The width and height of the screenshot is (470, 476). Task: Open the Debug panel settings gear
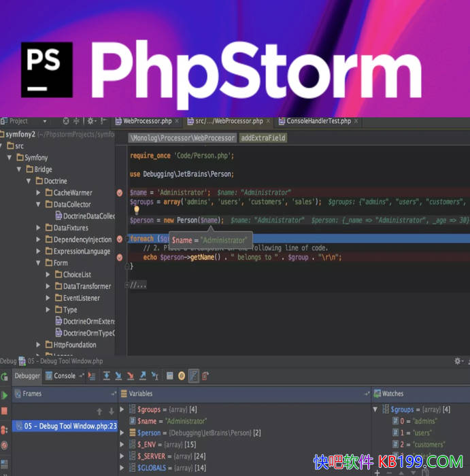[x=458, y=361]
